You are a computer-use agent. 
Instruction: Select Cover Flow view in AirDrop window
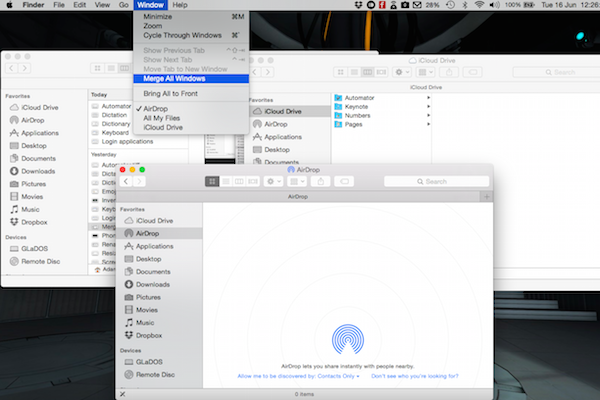click(x=253, y=181)
